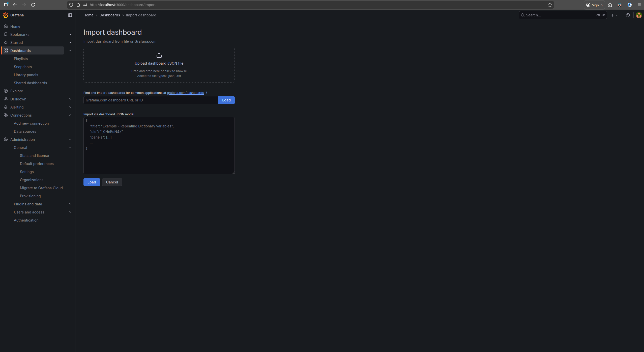Click the Grafana logo icon
644x352 pixels.
point(6,15)
